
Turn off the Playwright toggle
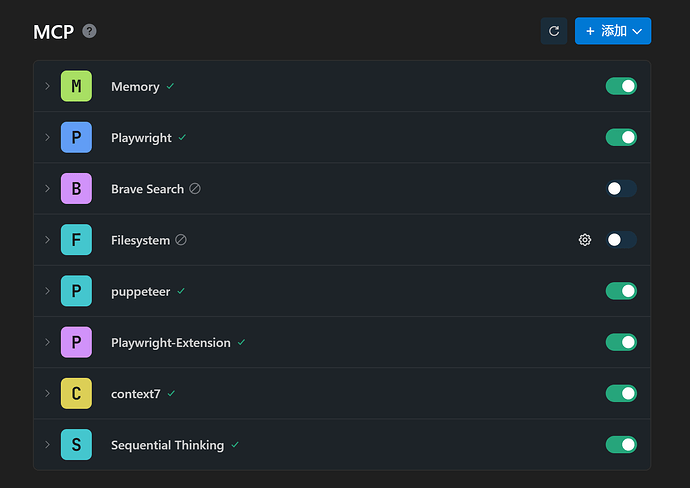click(x=621, y=137)
